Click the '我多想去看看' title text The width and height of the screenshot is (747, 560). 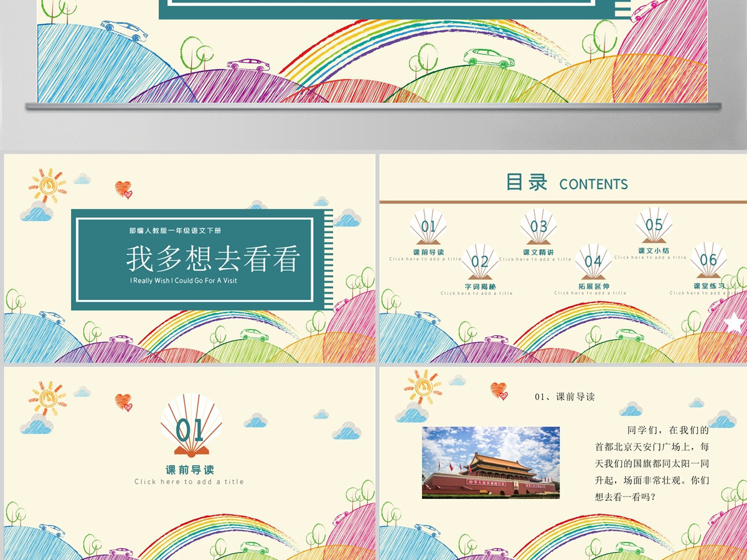pyautogui.click(x=214, y=258)
